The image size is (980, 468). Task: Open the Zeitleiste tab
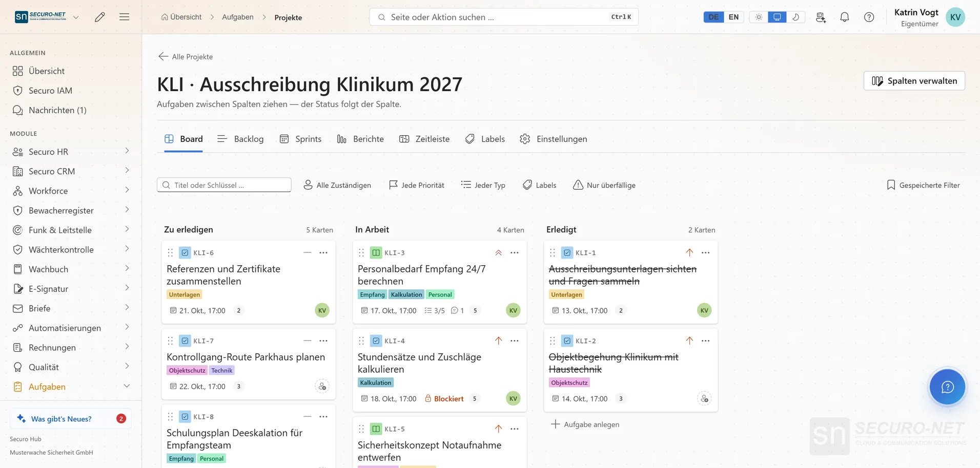(424, 139)
